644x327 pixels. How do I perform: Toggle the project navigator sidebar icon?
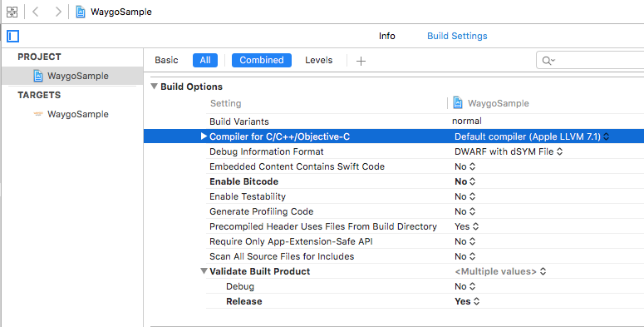coord(12,37)
